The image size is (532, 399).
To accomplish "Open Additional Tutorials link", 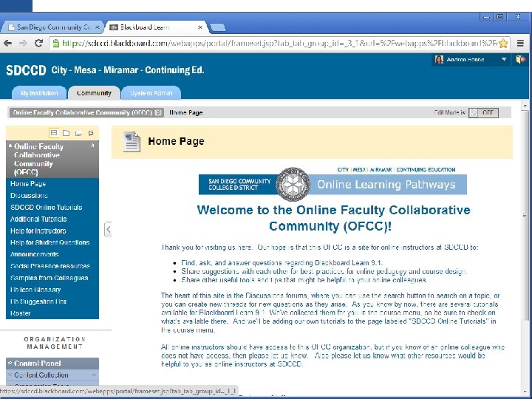I will [38, 219].
